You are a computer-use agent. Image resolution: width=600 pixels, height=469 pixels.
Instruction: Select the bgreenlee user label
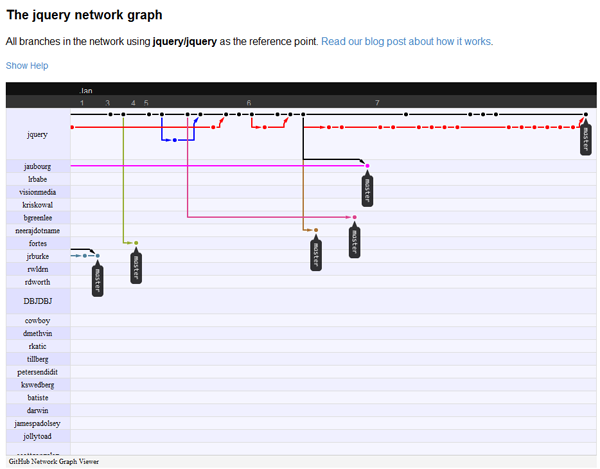click(38, 218)
